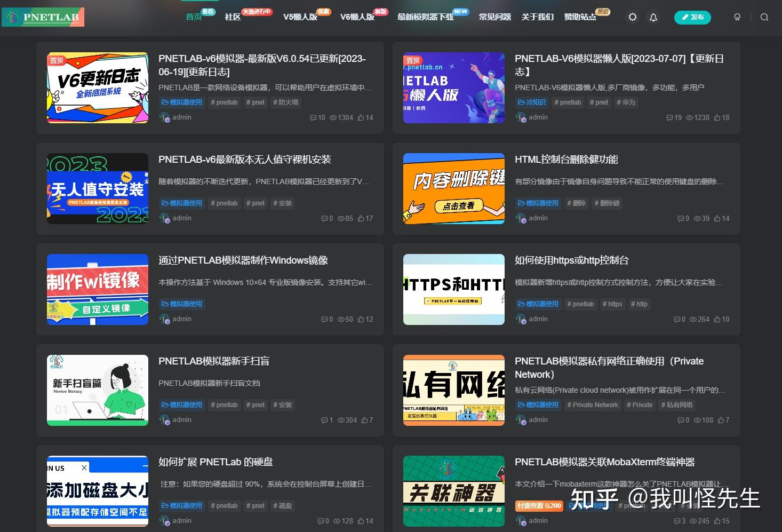Open the 制作wi镜像 post thumbnail
Viewport: 782px width, 532px height.
point(98,289)
